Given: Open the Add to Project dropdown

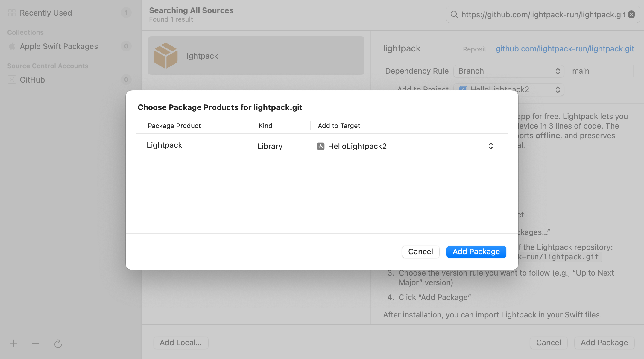Looking at the screenshot, I should [x=509, y=89].
